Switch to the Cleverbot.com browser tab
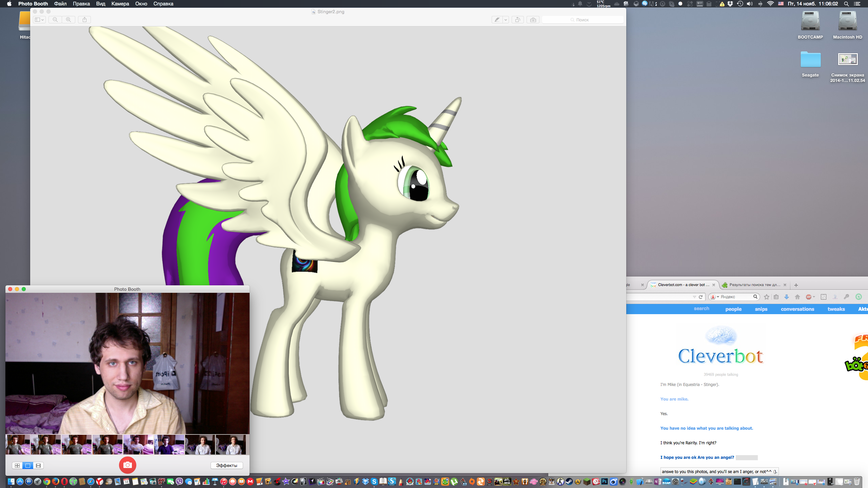 tap(683, 285)
